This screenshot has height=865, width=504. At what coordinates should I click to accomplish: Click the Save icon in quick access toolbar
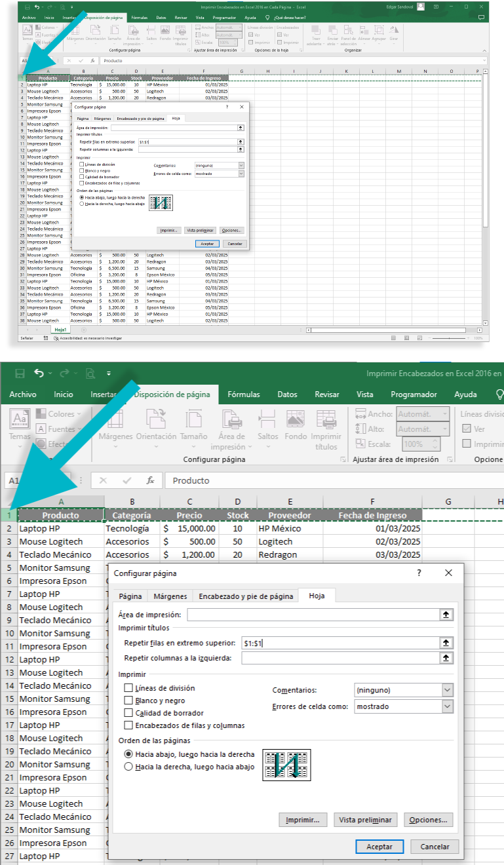pyautogui.click(x=20, y=374)
